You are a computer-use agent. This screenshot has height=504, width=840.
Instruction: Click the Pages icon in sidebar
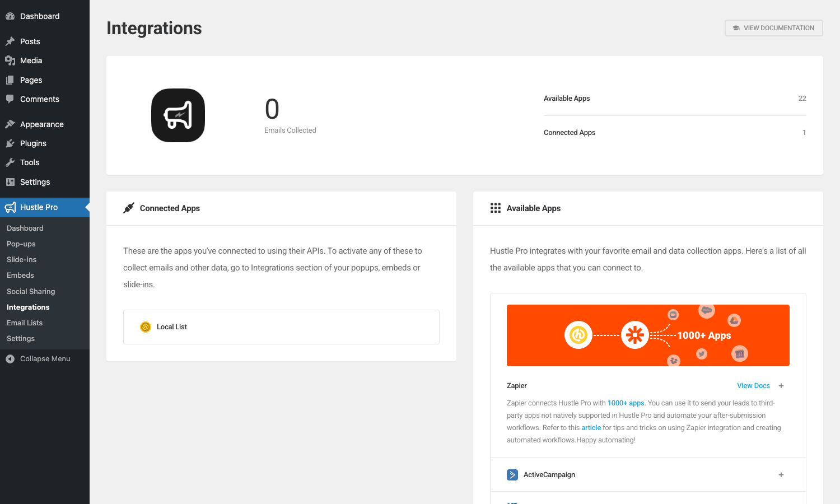pos(10,80)
